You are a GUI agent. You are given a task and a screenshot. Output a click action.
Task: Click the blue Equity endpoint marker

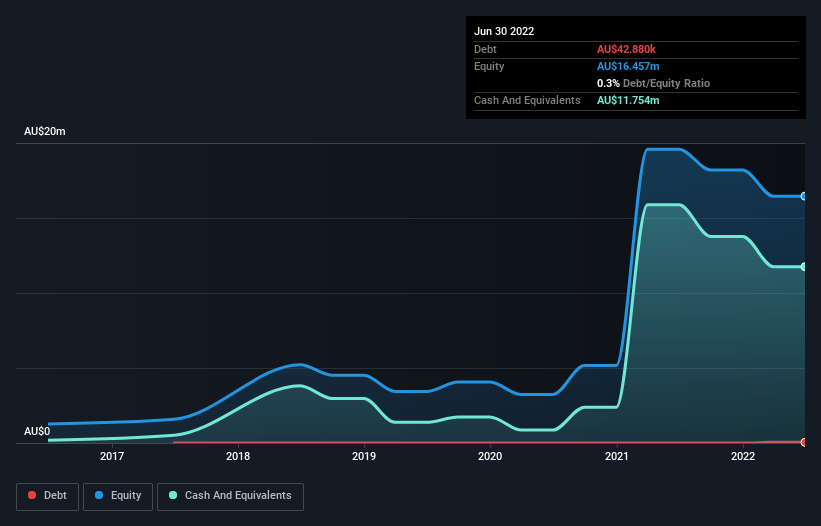coord(804,196)
